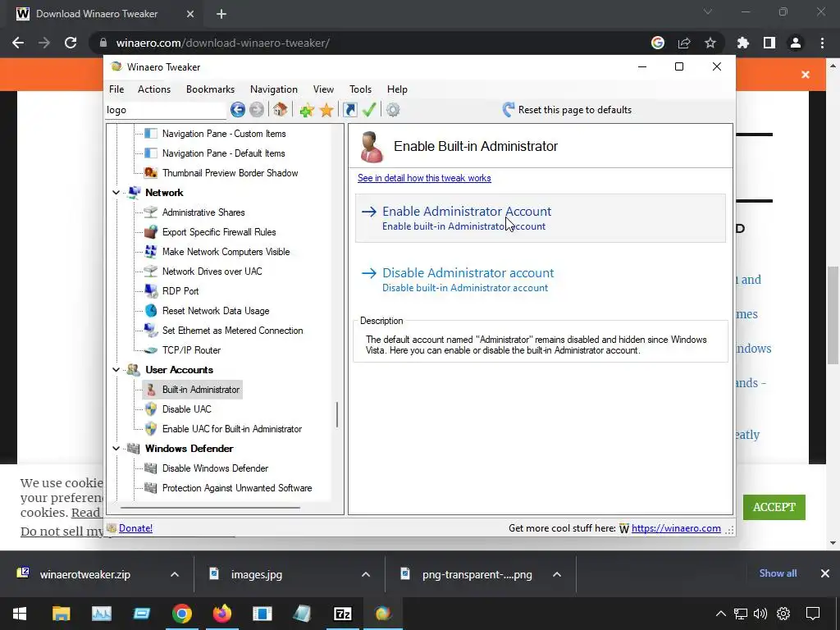Go back with the blue back arrow in Winaero toolbar
The width and height of the screenshot is (840, 630).
tap(238, 110)
